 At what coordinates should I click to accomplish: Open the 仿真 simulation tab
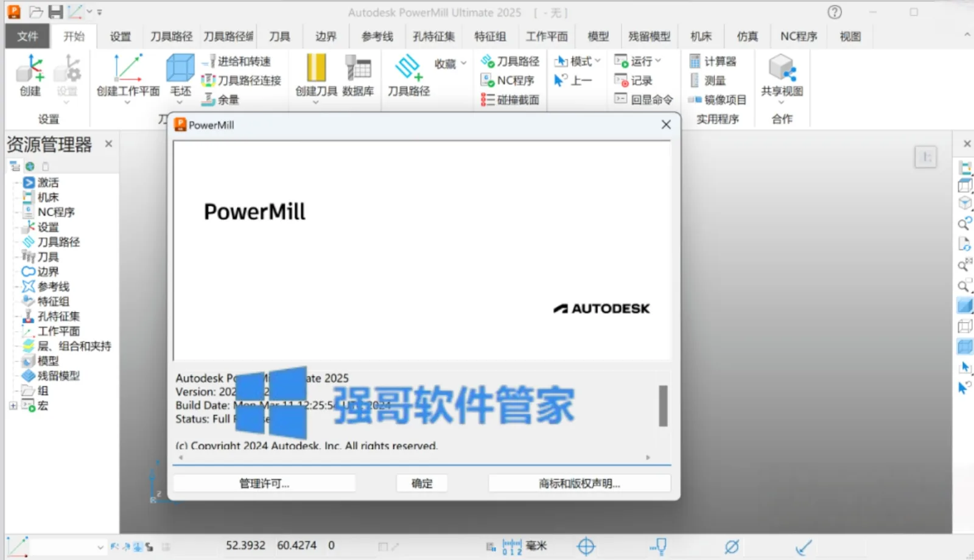pyautogui.click(x=747, y=37)
